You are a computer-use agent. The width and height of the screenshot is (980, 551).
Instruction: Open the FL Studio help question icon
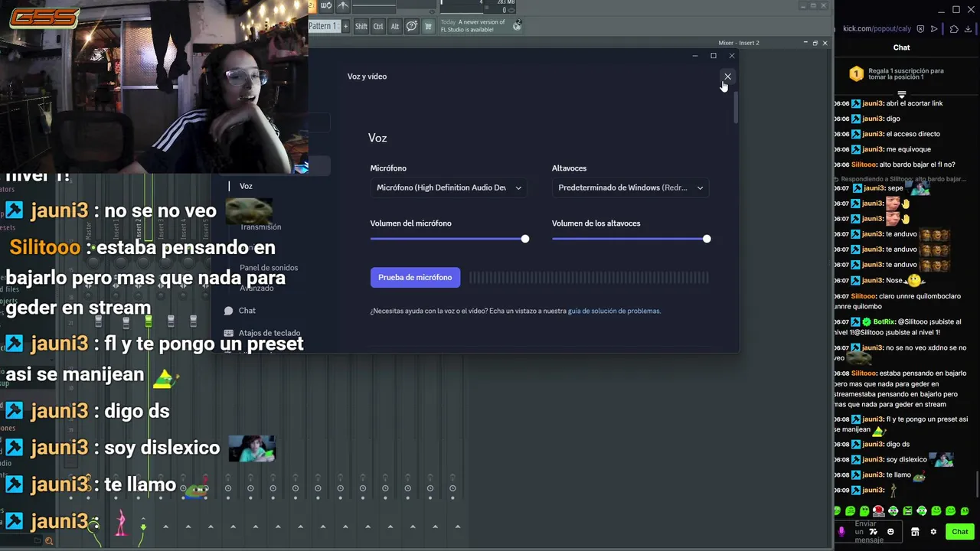(x=412, y=26)
